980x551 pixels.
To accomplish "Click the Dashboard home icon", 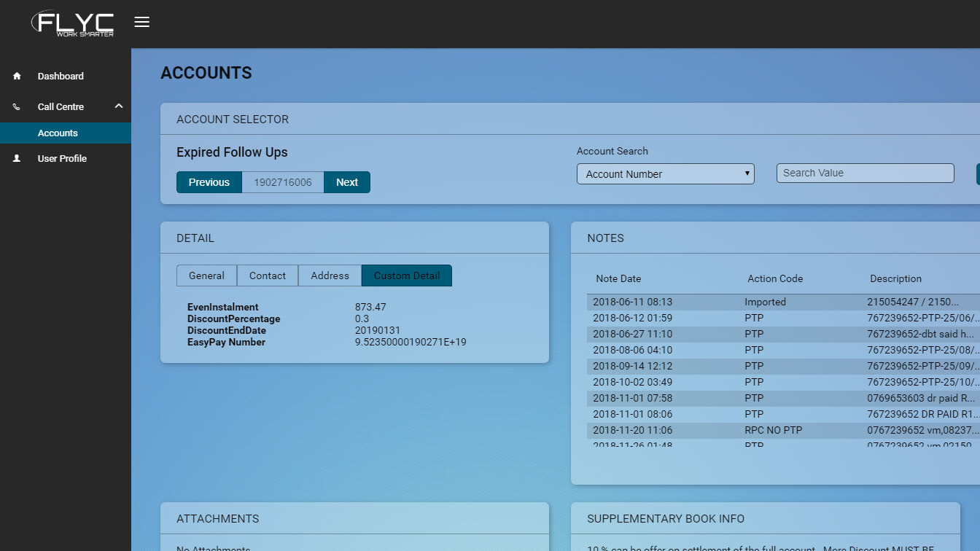I will tap(17, 76).
